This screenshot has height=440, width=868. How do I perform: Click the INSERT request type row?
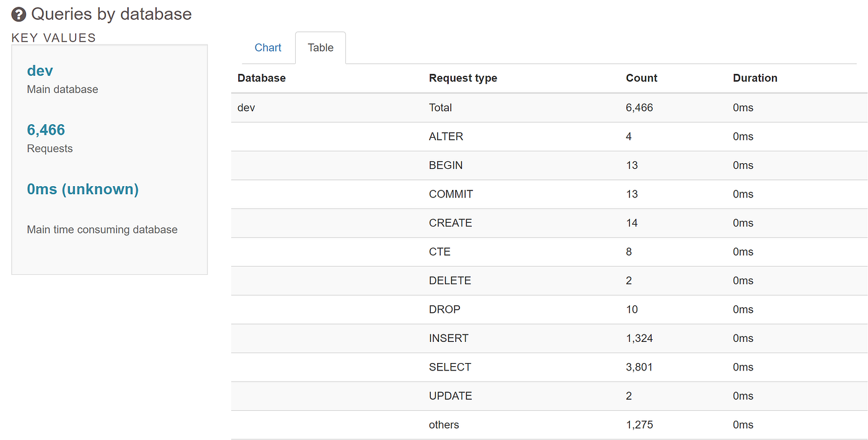[549, 338]
